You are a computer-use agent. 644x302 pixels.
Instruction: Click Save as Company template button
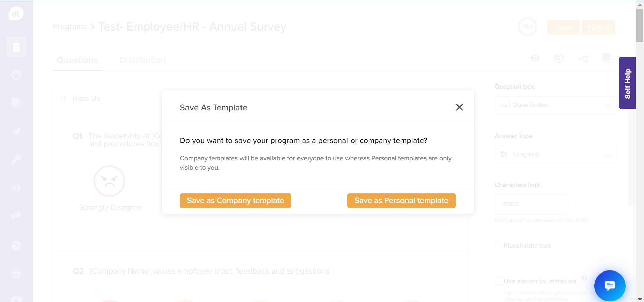click(235, 201)
